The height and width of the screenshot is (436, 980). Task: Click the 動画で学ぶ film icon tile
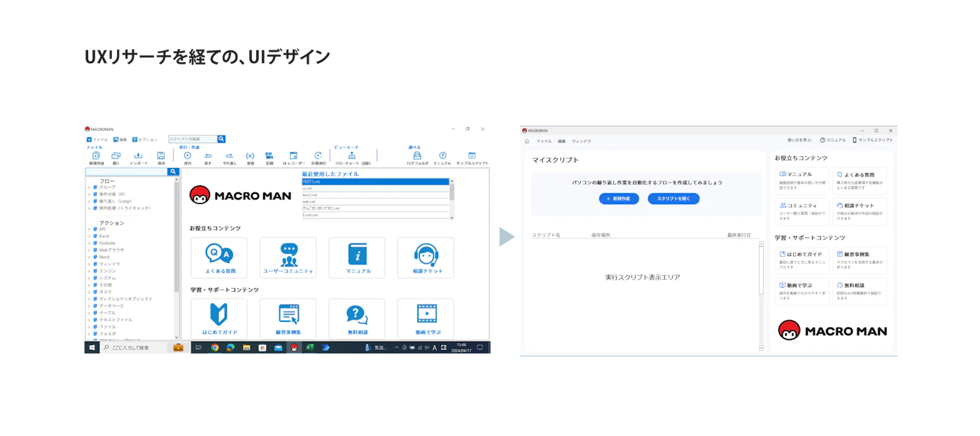(426, 318)
